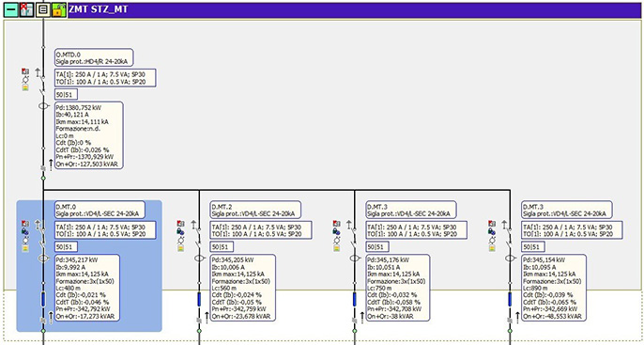The width and height of the screenshot is (644, 345).
Task: Select the current transformer oval on D.MT.0
Action: coord(43,259)
